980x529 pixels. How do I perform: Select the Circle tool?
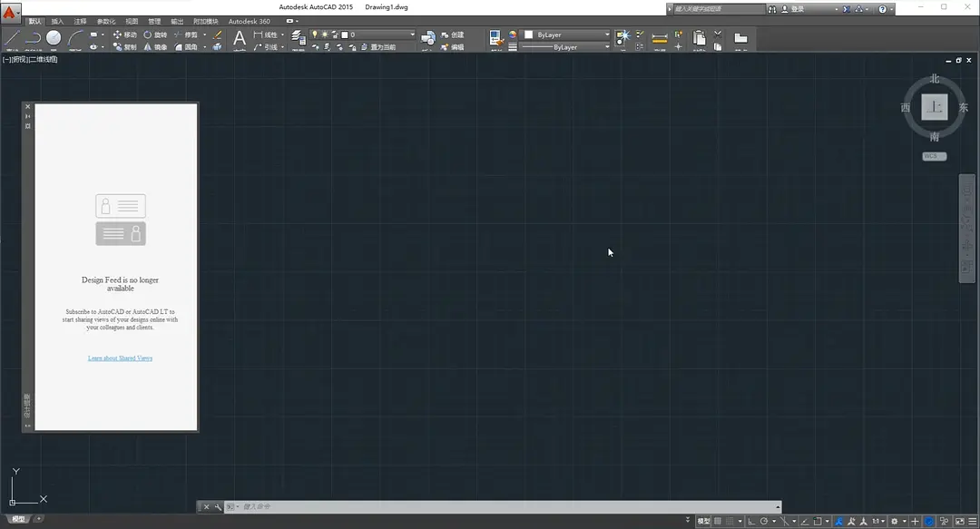pos(54,38)
